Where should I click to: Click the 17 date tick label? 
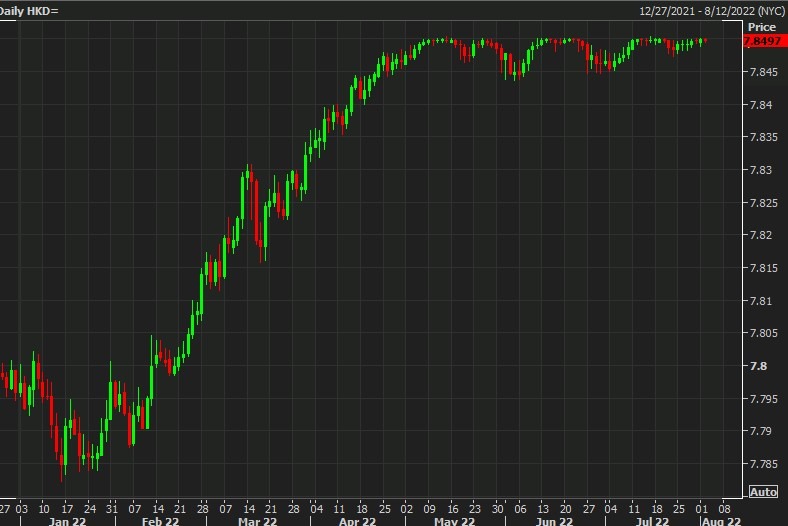[67, 509]
